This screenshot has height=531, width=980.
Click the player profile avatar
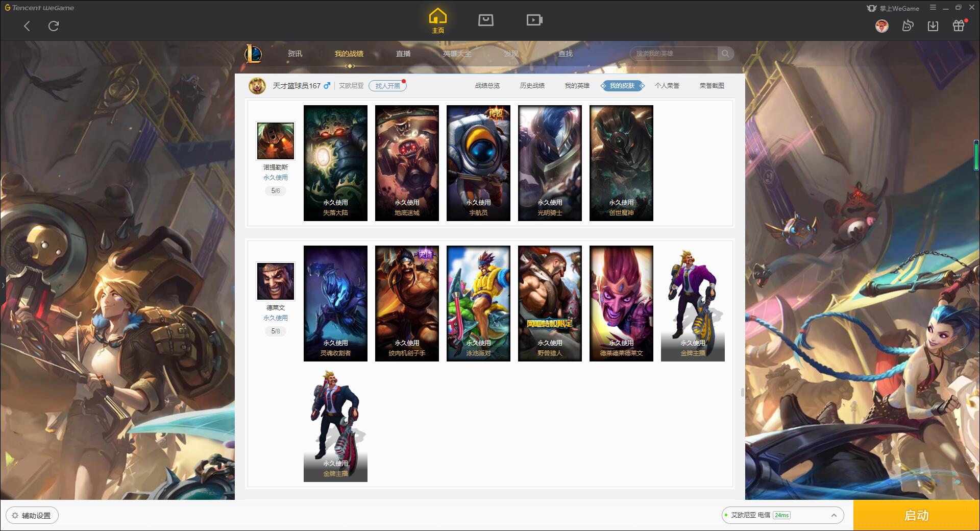[257, 86]
